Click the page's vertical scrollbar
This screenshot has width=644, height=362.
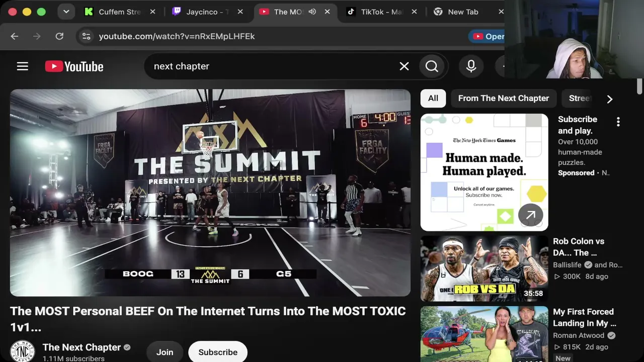[639, 86]
